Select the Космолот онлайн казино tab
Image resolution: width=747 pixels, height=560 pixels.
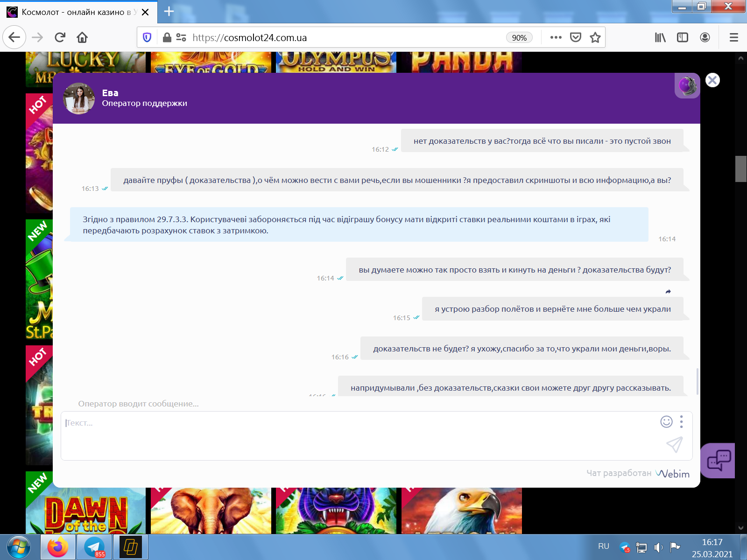78,12
